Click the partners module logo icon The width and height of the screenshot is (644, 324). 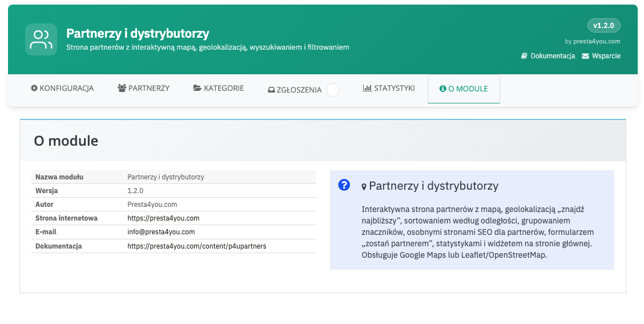(41, 39)
